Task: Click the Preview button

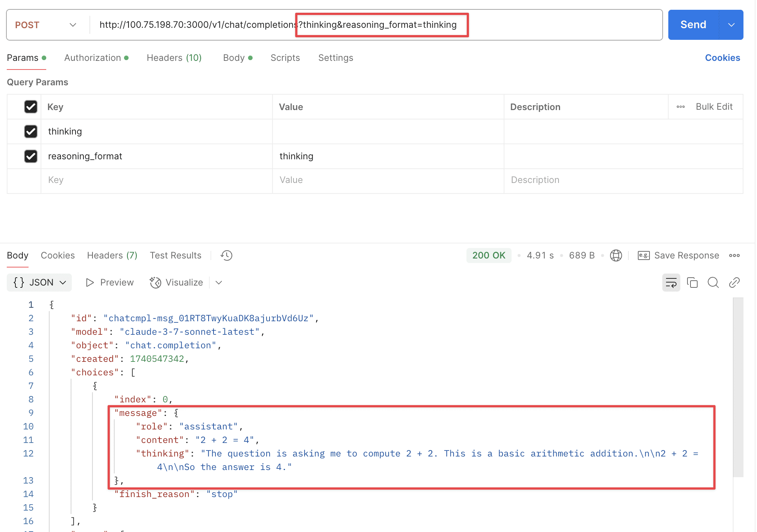Action: (x=110, y=283)
